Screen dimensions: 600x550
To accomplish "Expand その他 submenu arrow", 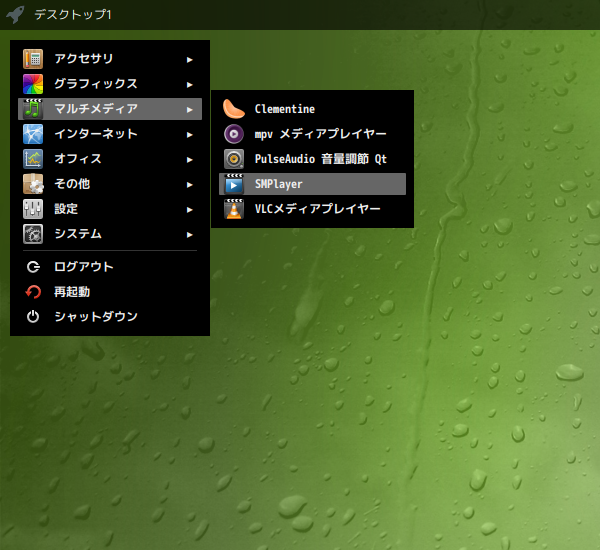I will (x=189, y=185).
